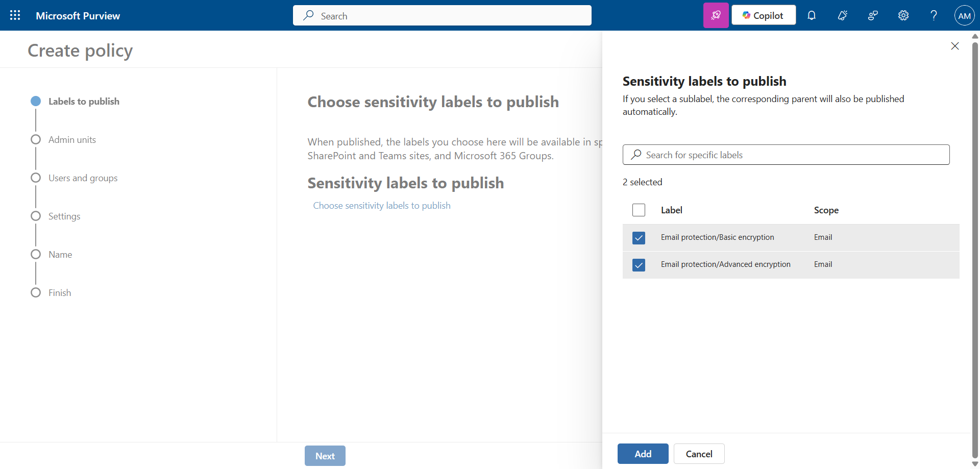
Task: Click the pink rocket icon in header
Action: [716, 15]
